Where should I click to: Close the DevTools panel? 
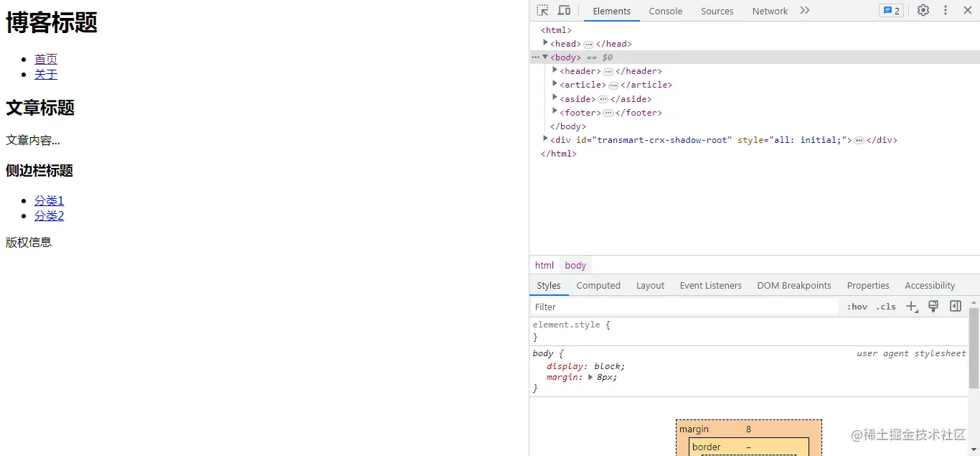click(967, 10)
